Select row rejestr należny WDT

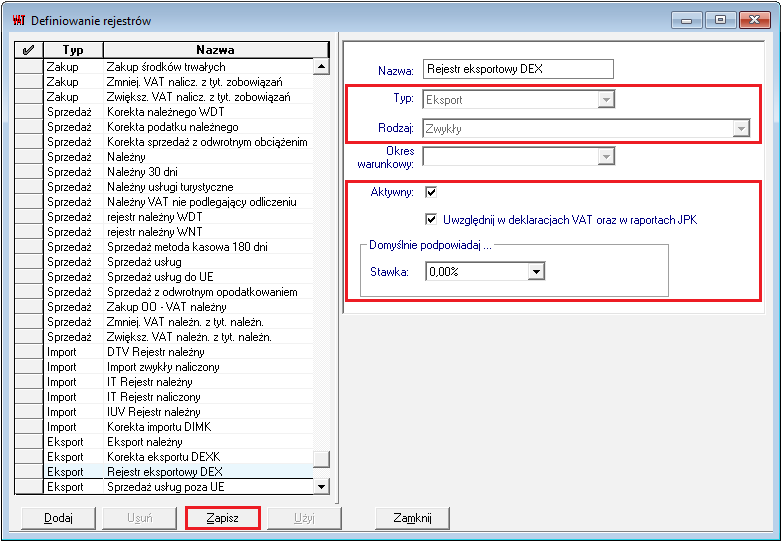click(x=164, y=216)
